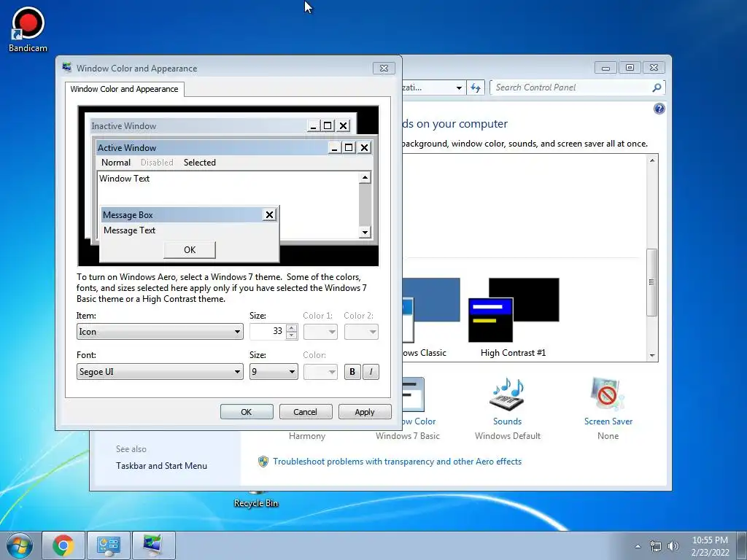
Task: Click the theme list scrollbar thumb
Action: 652,282
